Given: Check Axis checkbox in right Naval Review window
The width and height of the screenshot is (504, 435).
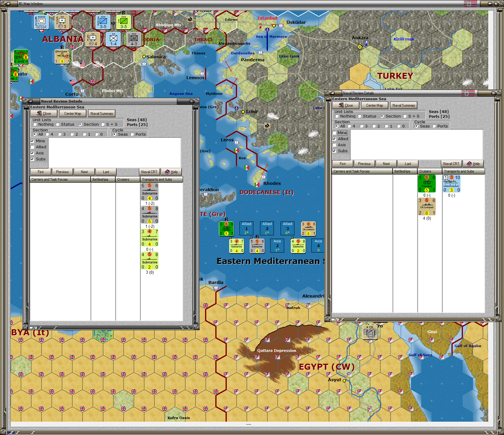Looking at the screenshot, I should click(x=334, y=145).
